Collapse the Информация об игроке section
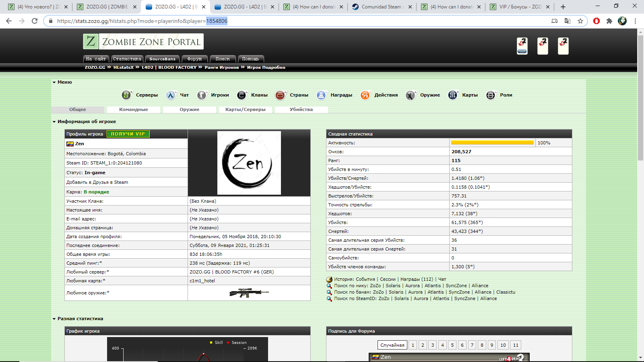The image size is (644, 362). [54, 121]
